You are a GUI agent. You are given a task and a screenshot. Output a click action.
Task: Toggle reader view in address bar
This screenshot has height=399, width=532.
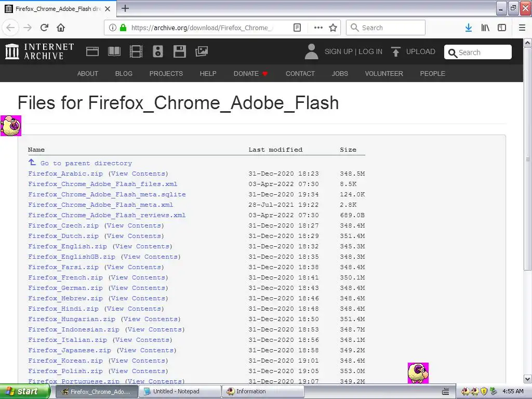pyautogui.click(x=297, y=28)
